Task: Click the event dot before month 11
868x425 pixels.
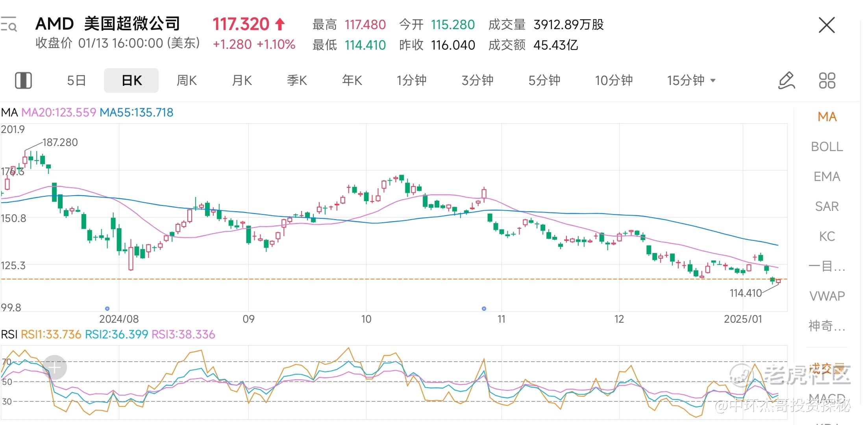Action: tap(484, 309)
